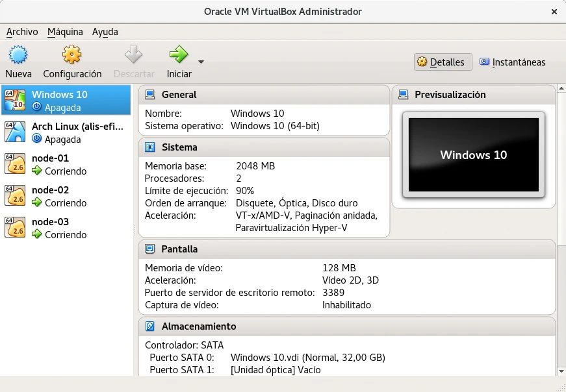Click the Almacenamiento section disk icon
Viewport: 566px width, 392px height.
[x=150, y=326]
